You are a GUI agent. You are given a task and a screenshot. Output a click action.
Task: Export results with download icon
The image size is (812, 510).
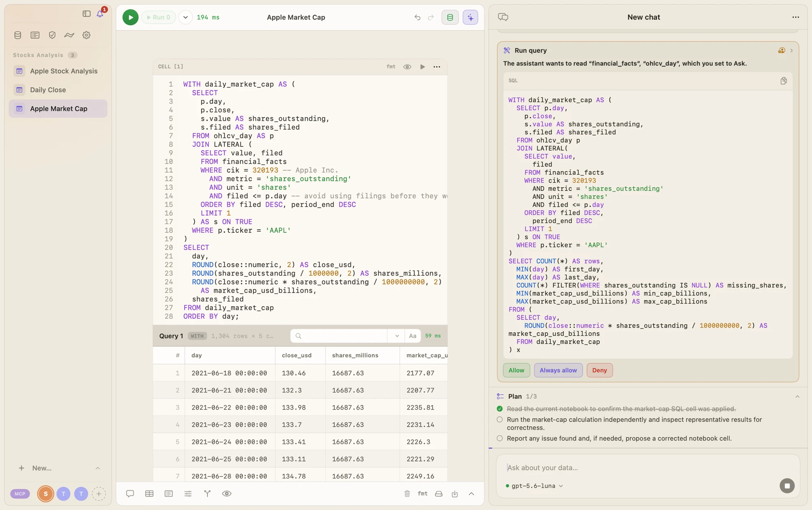pyautogui.click(x=455, y=494)
